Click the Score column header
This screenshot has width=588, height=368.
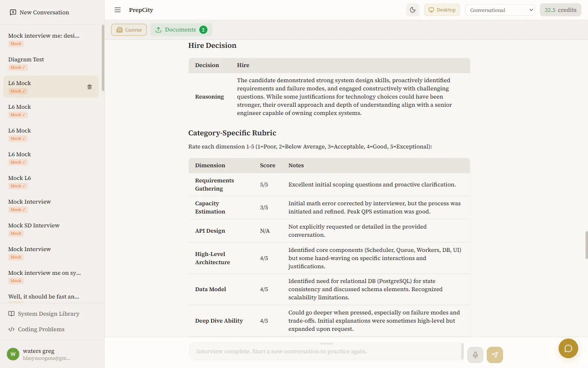[x=267, y=165]
